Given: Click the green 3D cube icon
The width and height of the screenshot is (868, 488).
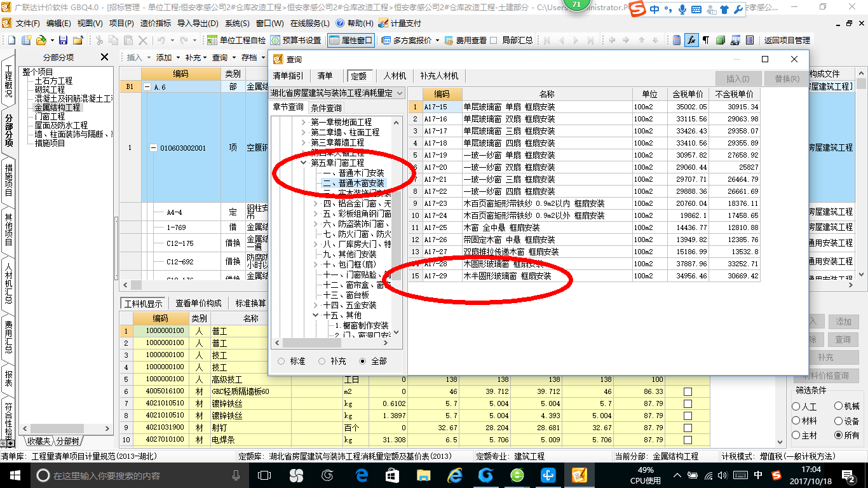Looking at the screenshot, I should (x=720, y=40).
